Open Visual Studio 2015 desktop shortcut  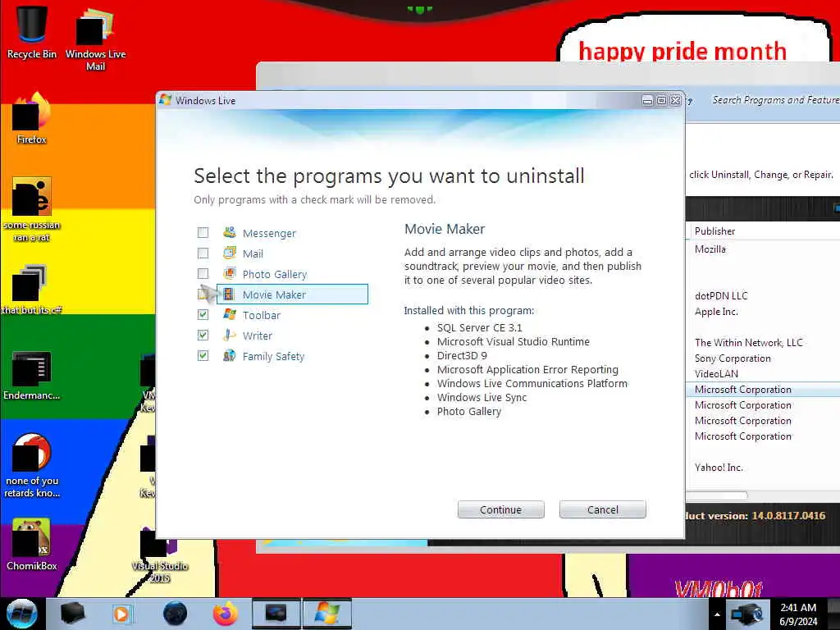pos(159,555)
